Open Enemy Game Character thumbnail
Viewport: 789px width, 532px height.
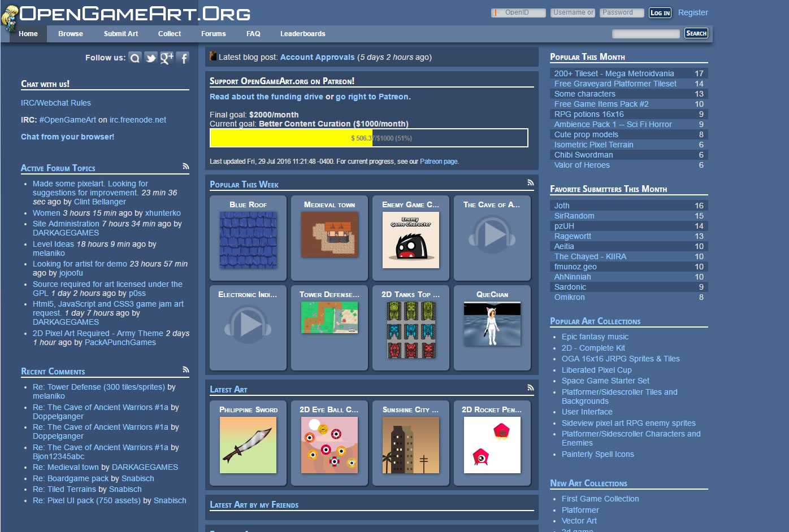point(411,240)
